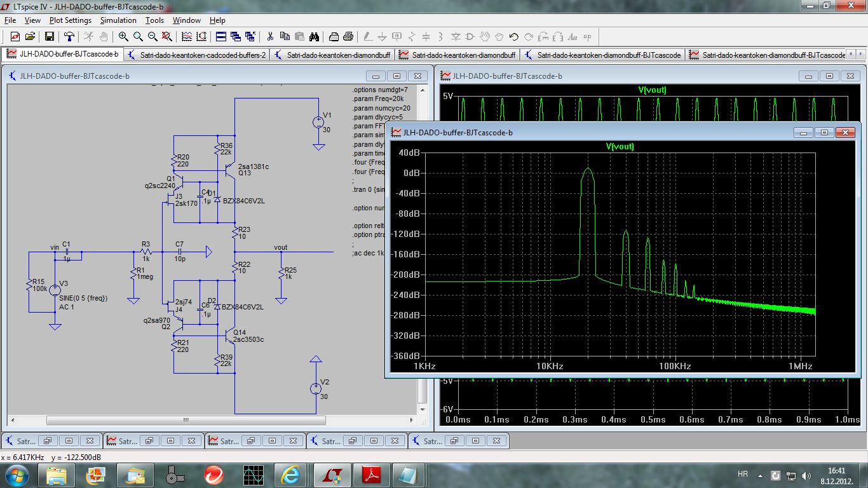
Task: Open Adobe Reader from taskbar
Action: 370,474
